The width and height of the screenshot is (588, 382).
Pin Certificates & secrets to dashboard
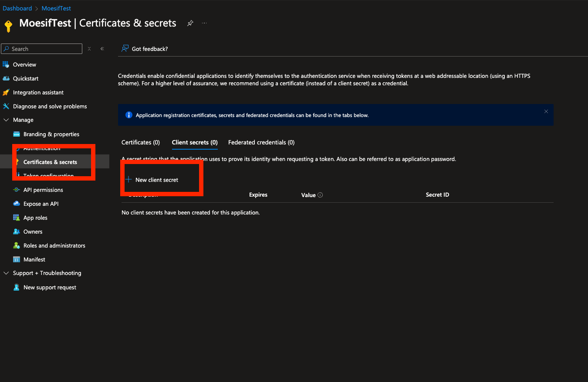coord(190,23)
